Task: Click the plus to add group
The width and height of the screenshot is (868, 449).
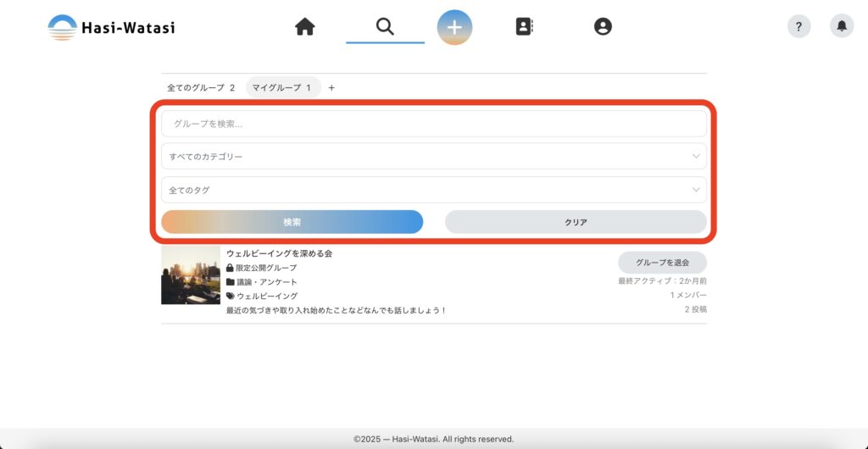Action: tap(331, 87)
